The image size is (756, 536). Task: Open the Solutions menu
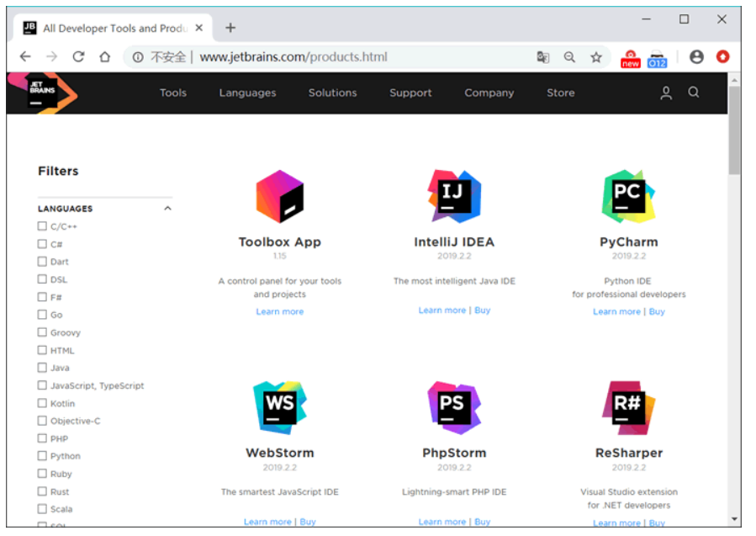pos(333,93)
